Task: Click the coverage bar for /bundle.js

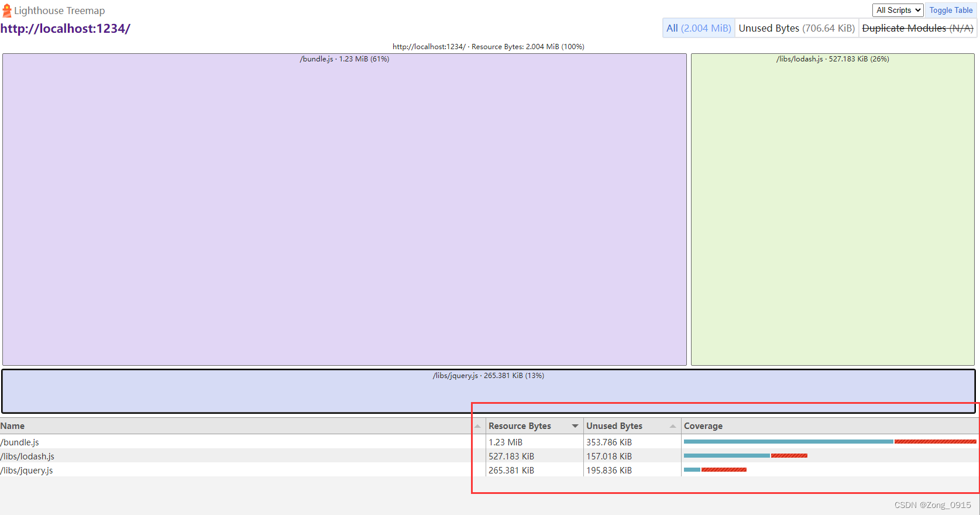Action: click(x=830, y=441)
